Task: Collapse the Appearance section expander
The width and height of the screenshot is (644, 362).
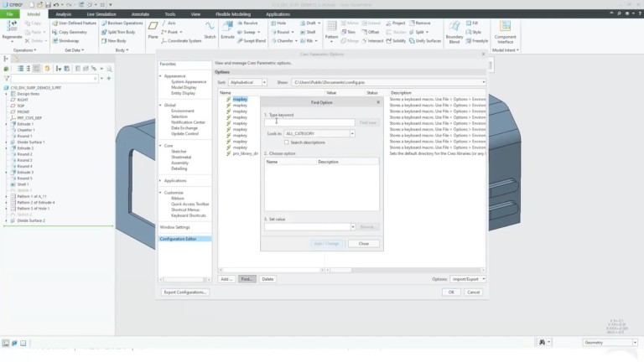Action: [x=161, y=76]
